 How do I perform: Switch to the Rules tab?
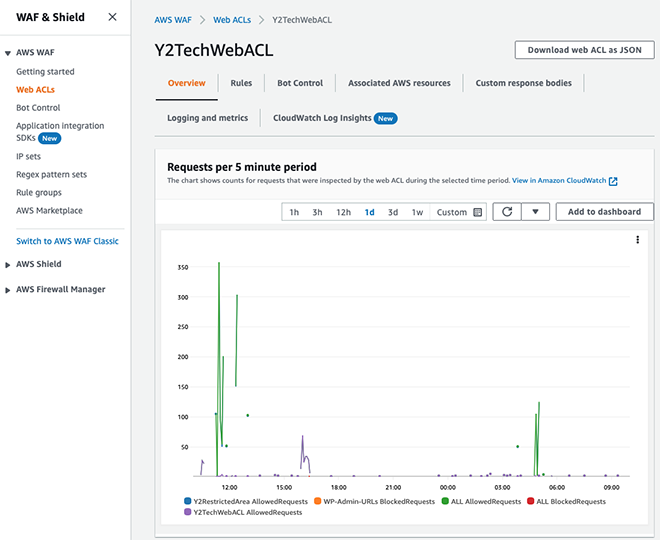coord(241,83)
